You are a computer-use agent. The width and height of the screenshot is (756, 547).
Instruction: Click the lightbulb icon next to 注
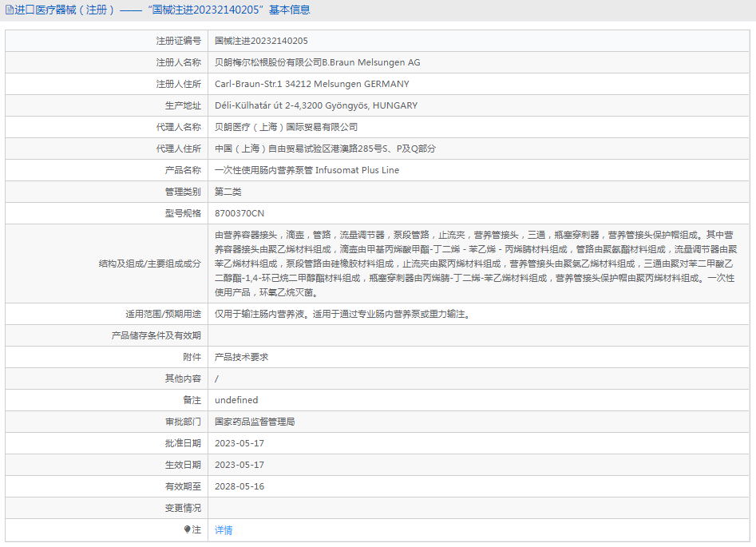pos(187,529)
